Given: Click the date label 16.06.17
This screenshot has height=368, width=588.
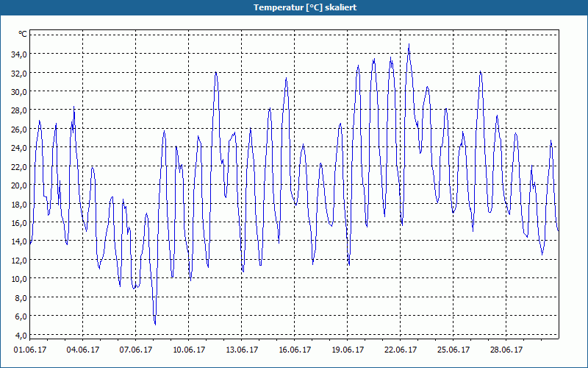Looking at the screenshot, I should pos(295,350).
